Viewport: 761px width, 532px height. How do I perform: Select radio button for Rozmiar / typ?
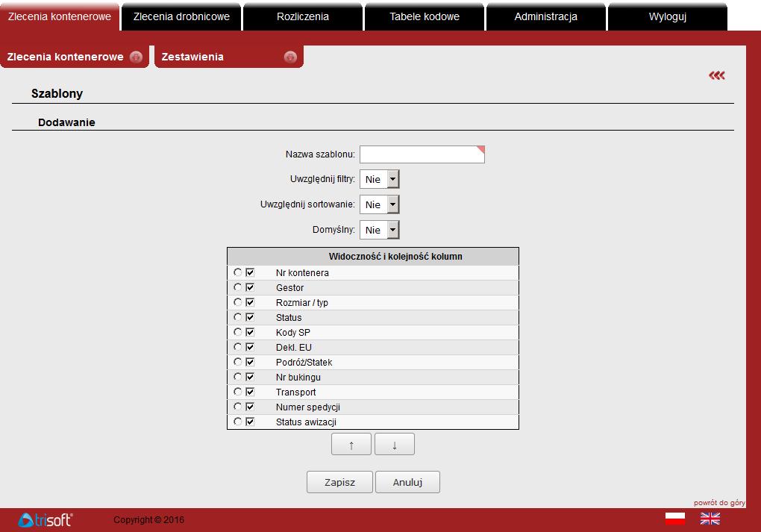click(x=237, y=302)
